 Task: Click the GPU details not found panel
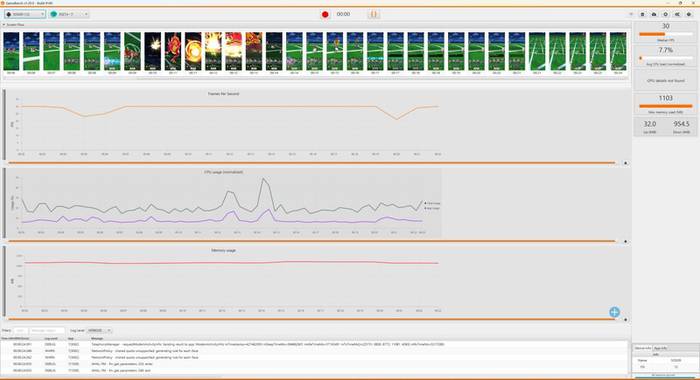(x=666, y=81)
